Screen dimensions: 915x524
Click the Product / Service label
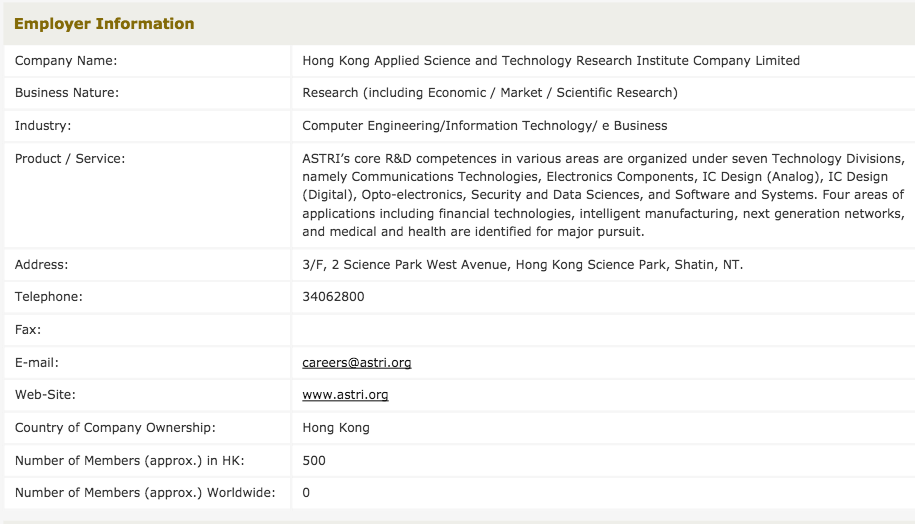pos(70,159)
